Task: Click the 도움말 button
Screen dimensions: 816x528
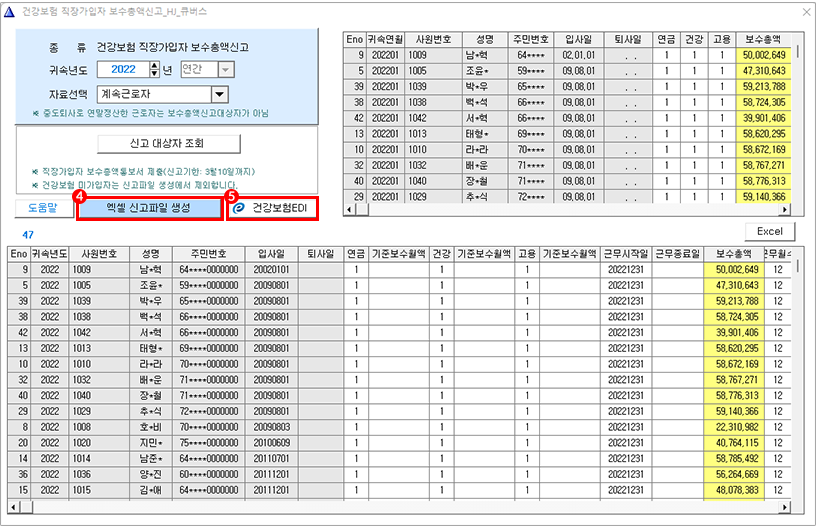Action: click(44, 208)
